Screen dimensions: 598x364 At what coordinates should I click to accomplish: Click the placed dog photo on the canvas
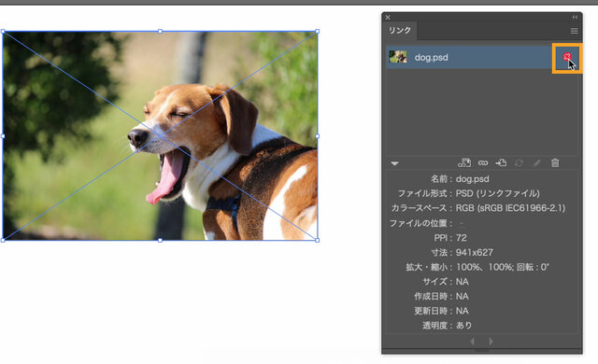[x=160, y=135]
